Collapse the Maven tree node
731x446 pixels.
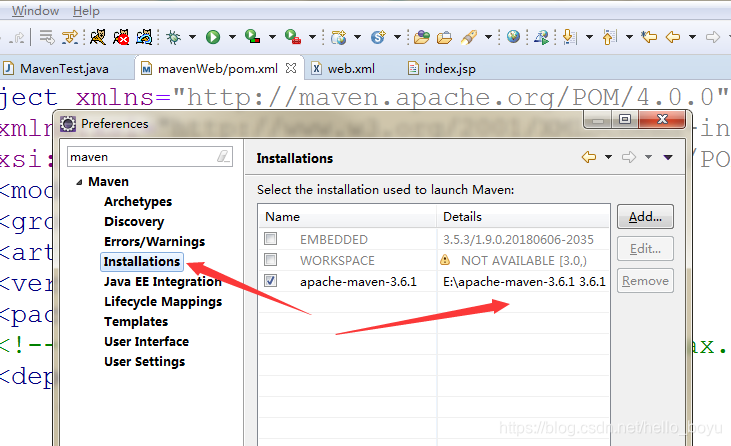point(79,182)
